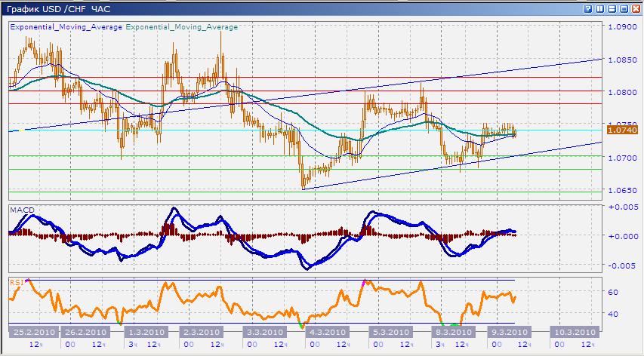Image resolution: width=644 pixels, height=356 pixels.
Task: Select the 25.2.2010 date marker
Action: 34,332
